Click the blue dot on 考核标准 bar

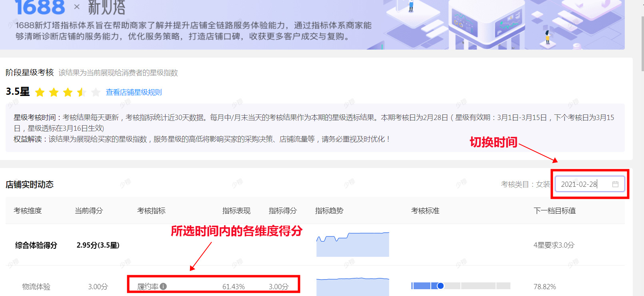(x=440, y=286)
